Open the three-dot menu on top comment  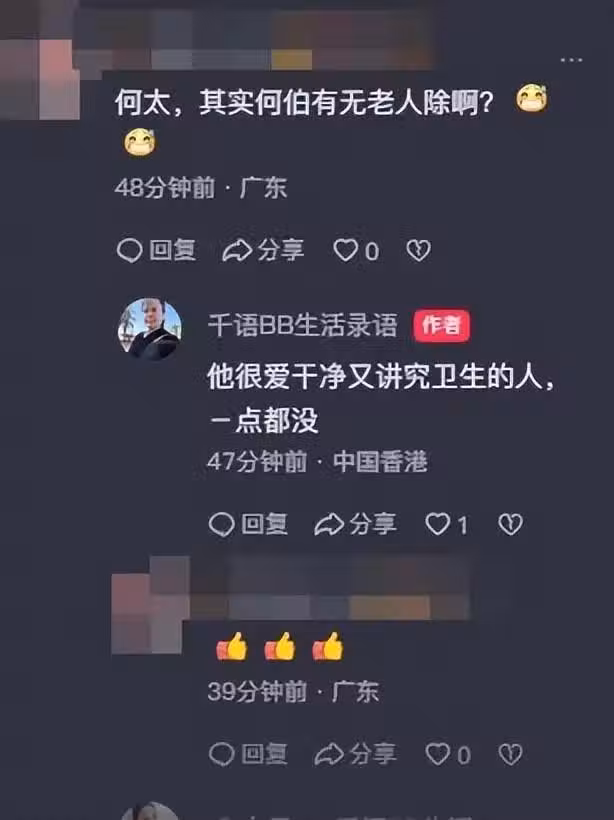pos(571,60)
